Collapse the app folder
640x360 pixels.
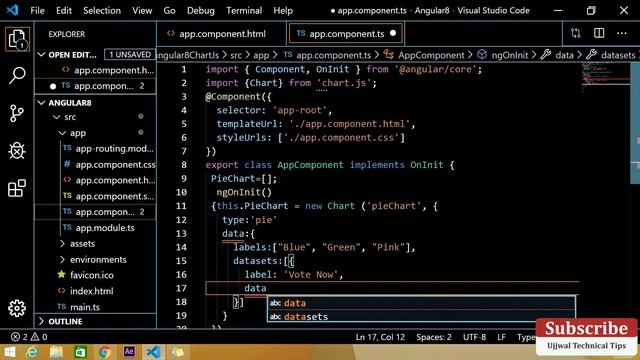[62, 133]
